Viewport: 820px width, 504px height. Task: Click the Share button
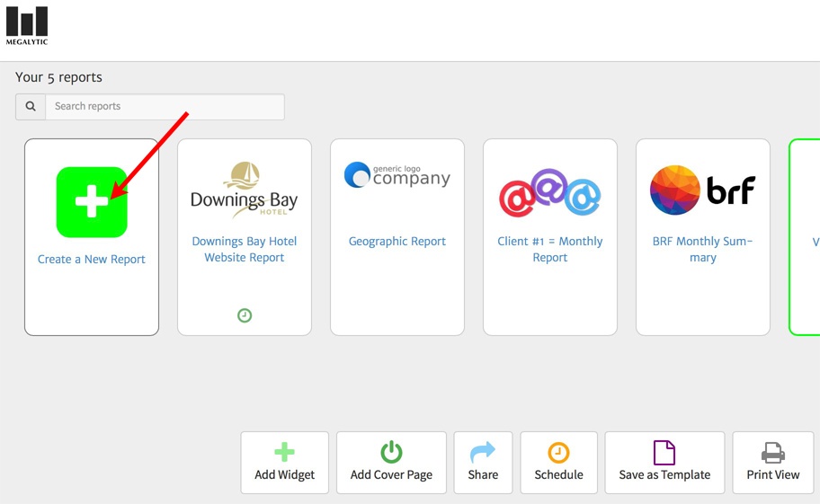tap(483, 463)
